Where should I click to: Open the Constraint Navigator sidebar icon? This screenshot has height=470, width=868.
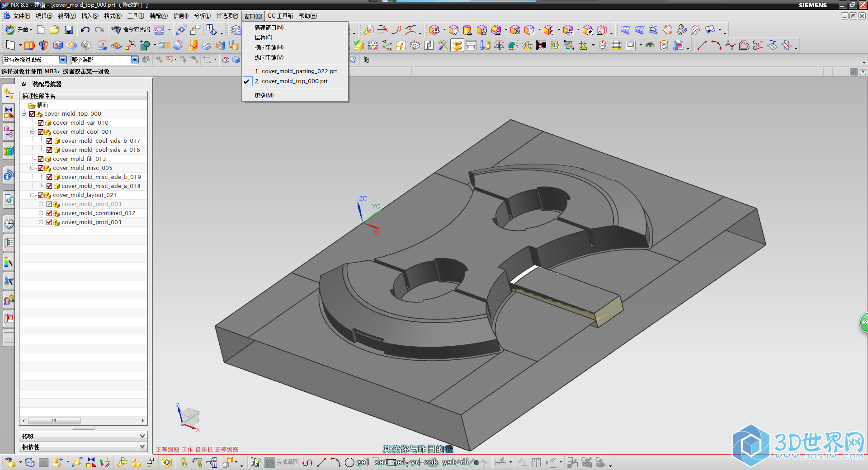pyautogui.click(x=9, y=112)
